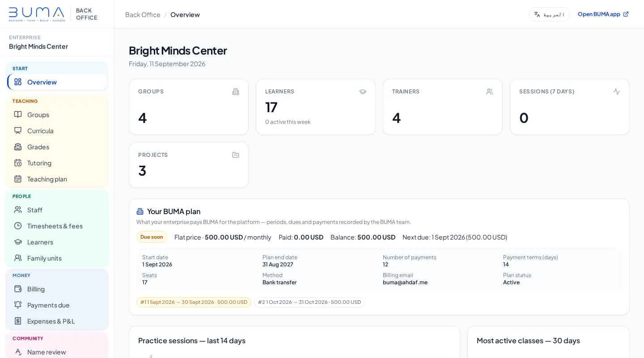
Task: Click the Back Office breadcrumb
Action: [x=143, y=14]
